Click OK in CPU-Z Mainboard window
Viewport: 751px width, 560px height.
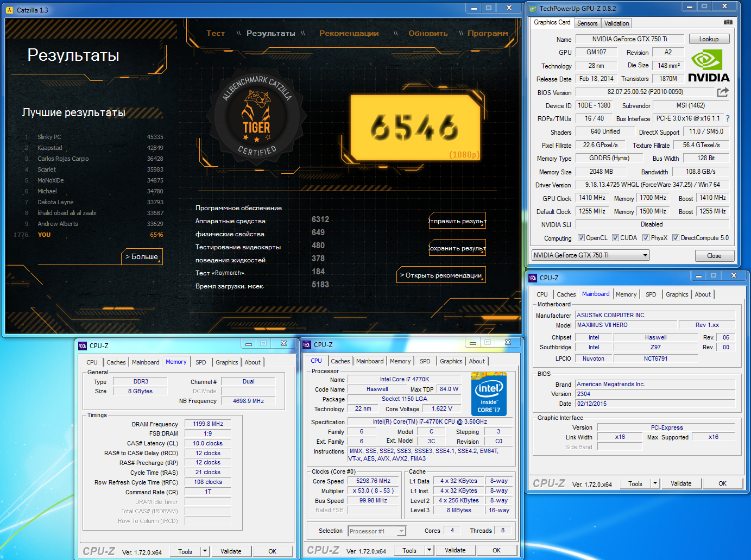722,483
